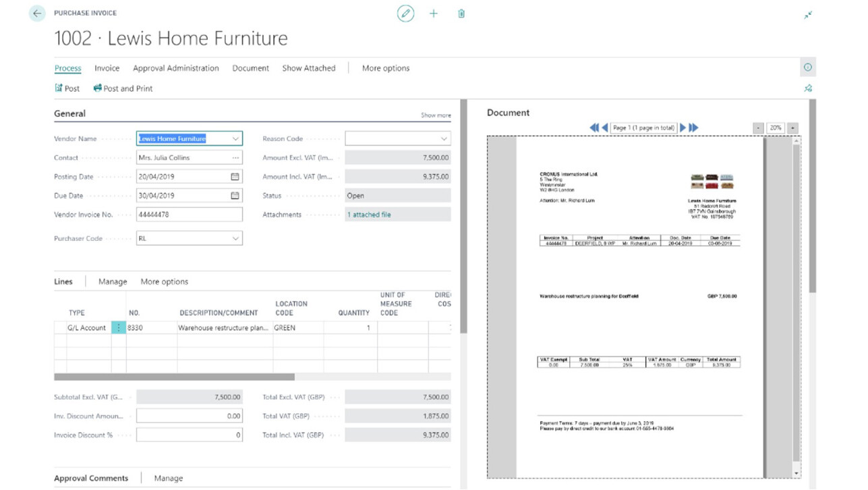
Task: Click the edit pencil icon
Action: 405,13
